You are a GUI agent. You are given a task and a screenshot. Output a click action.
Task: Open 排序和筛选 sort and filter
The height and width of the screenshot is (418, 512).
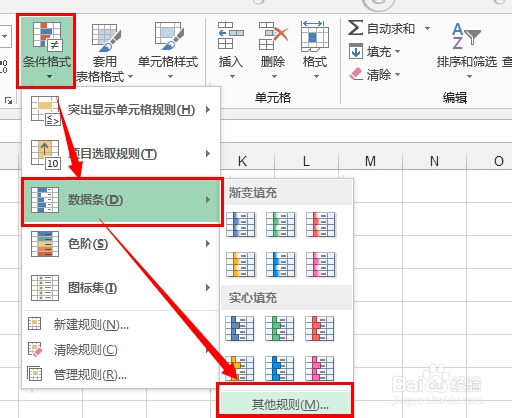467,51
